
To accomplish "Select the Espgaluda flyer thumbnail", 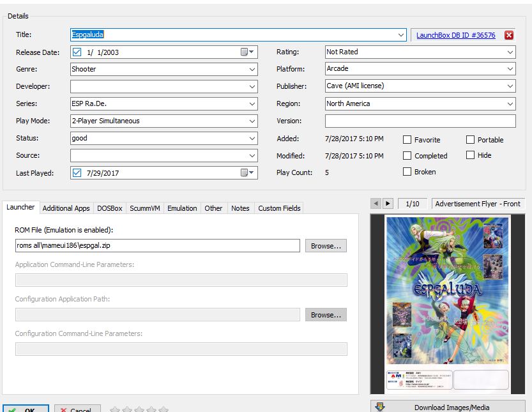I will [448, 304].
